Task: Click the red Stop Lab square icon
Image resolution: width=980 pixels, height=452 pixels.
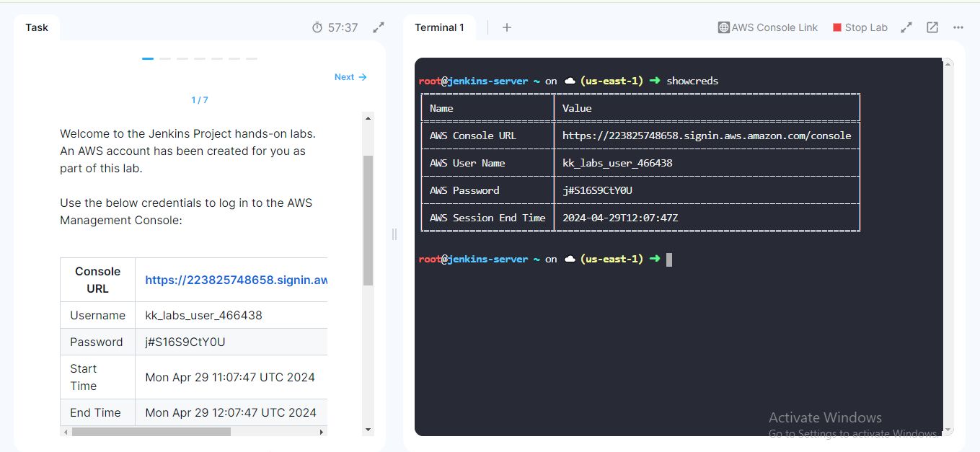Action: click(x=836, y=27)
